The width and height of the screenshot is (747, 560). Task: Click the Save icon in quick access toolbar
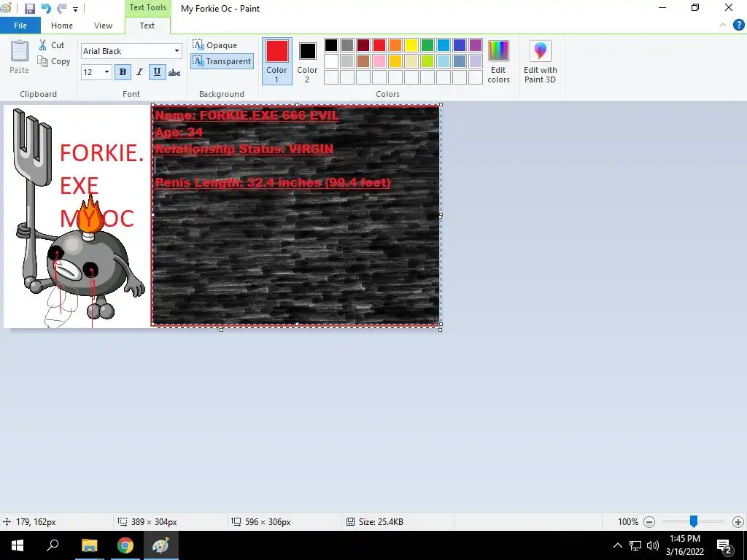click(x=30, y=9)
